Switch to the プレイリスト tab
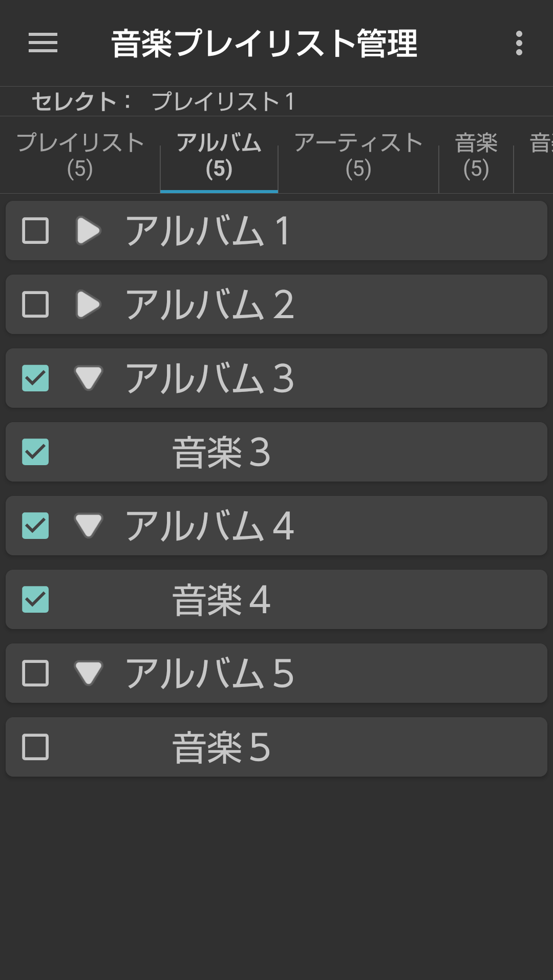This screenshot has height=980, width=553. (80, 155)
